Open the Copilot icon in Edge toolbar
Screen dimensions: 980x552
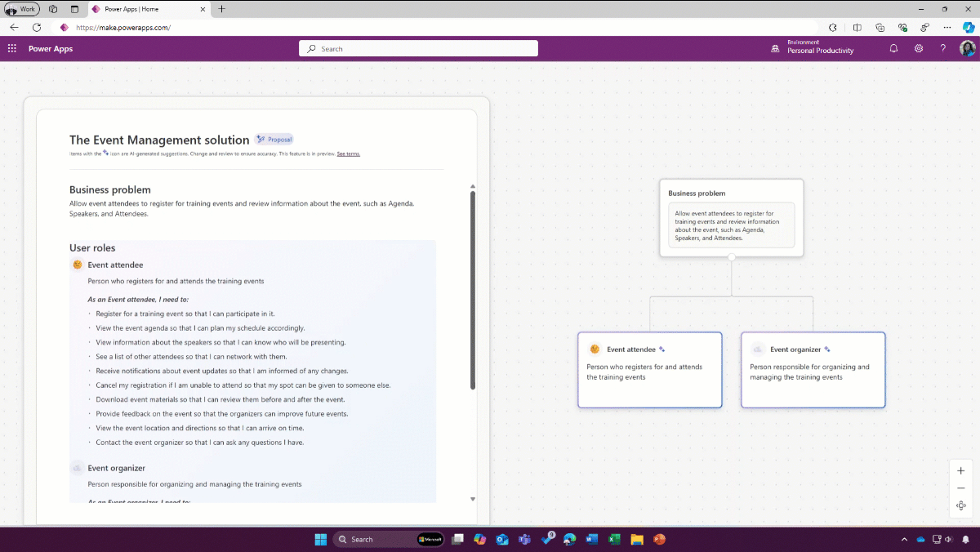[x=968, y=27]
